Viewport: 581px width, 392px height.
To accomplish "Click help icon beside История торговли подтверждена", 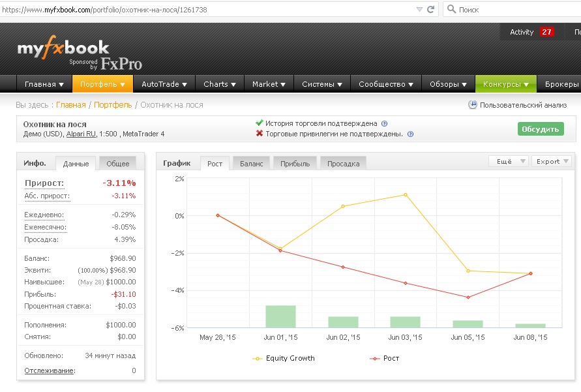I will [384, 124].
